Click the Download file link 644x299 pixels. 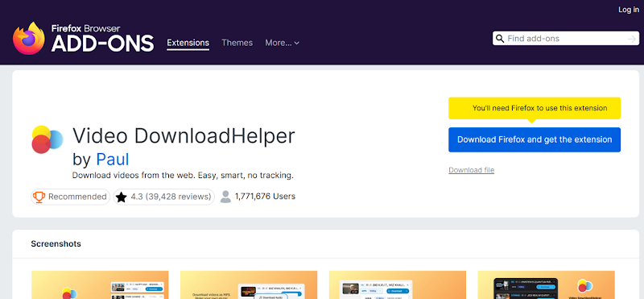click(471, 170)
